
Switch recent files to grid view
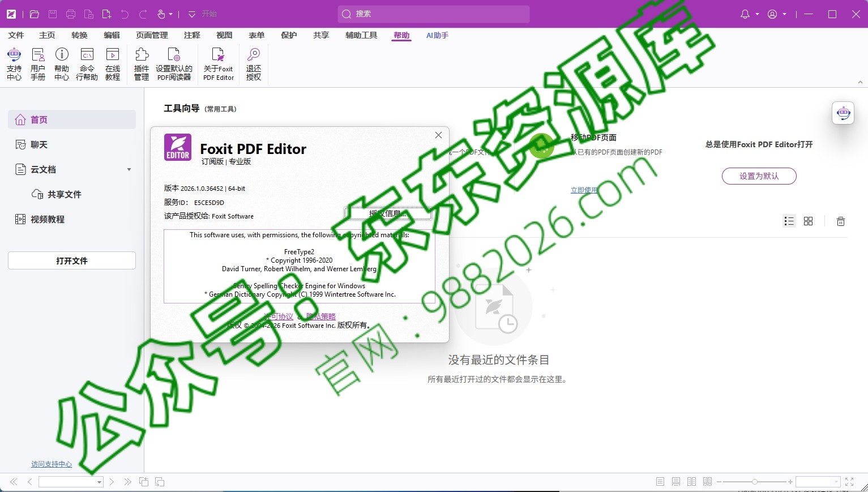point(808,221)
